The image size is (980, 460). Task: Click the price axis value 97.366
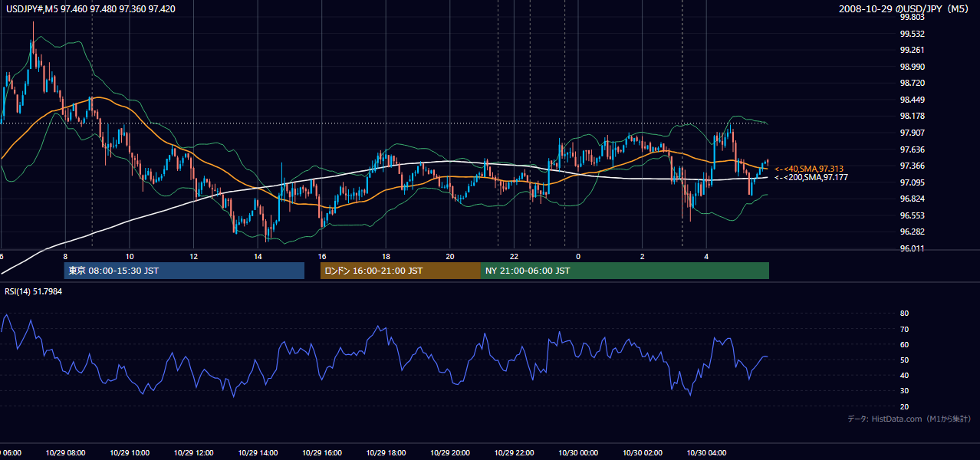point(912,166)
